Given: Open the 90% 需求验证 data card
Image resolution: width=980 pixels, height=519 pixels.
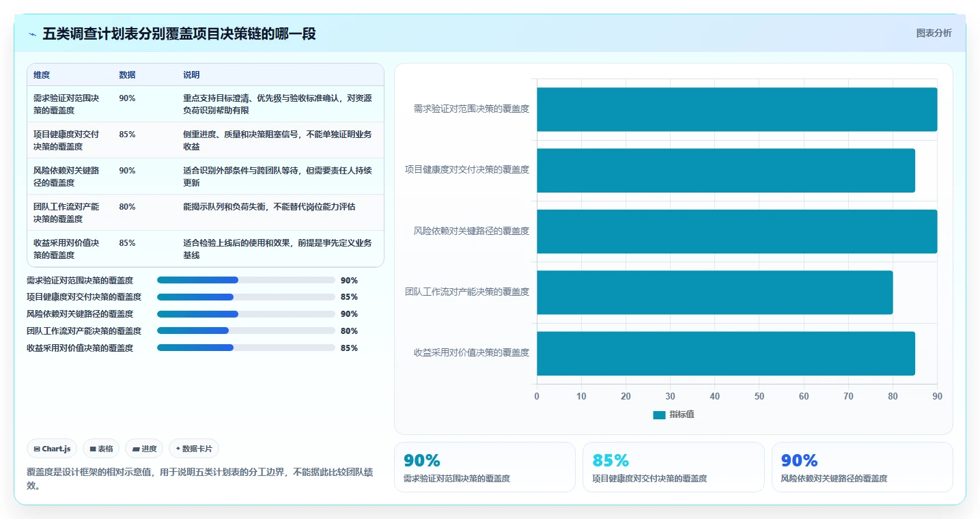Looking at the screenshot, I should click(485, 467).
